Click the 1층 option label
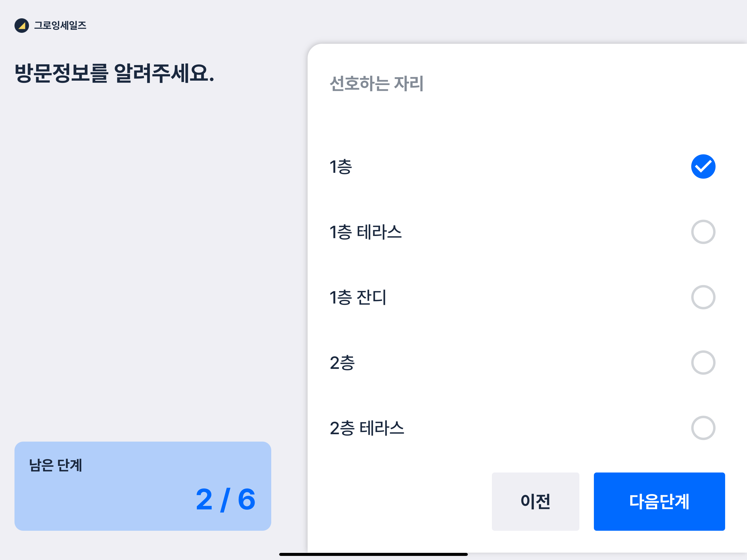Image resolution: width=747 pixels, height=560 pixels. (x=341, y=167)
